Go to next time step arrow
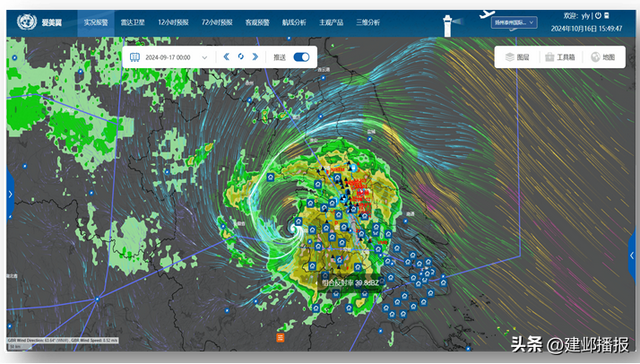The height and width of the screenshot is (364, 640). tap(255, 57)
